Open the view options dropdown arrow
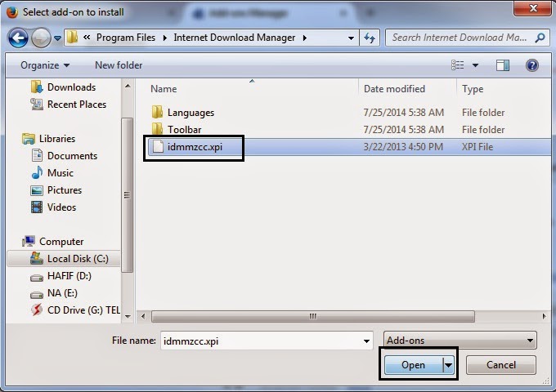The image size is (556, 392). pos(475,65)
